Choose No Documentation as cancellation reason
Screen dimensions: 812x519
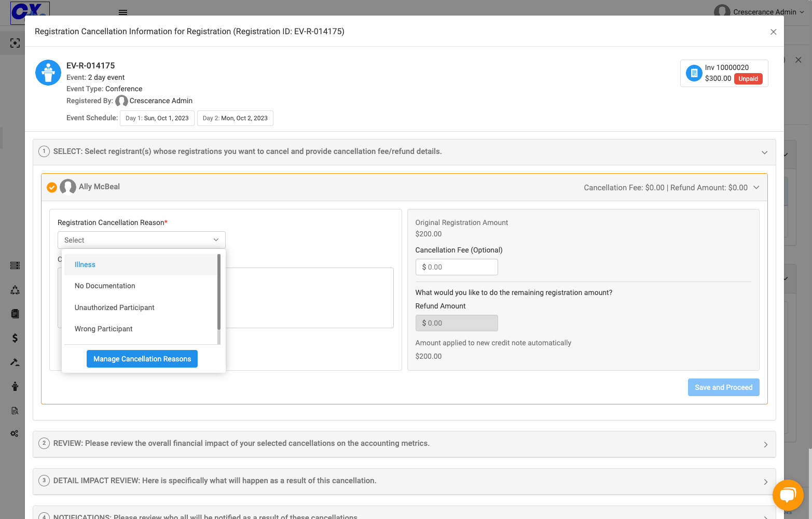(141, 286)
